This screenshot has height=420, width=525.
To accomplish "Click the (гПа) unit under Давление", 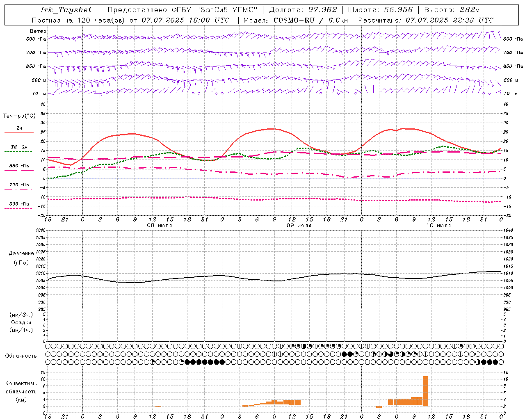I will [x=21, y=262].
